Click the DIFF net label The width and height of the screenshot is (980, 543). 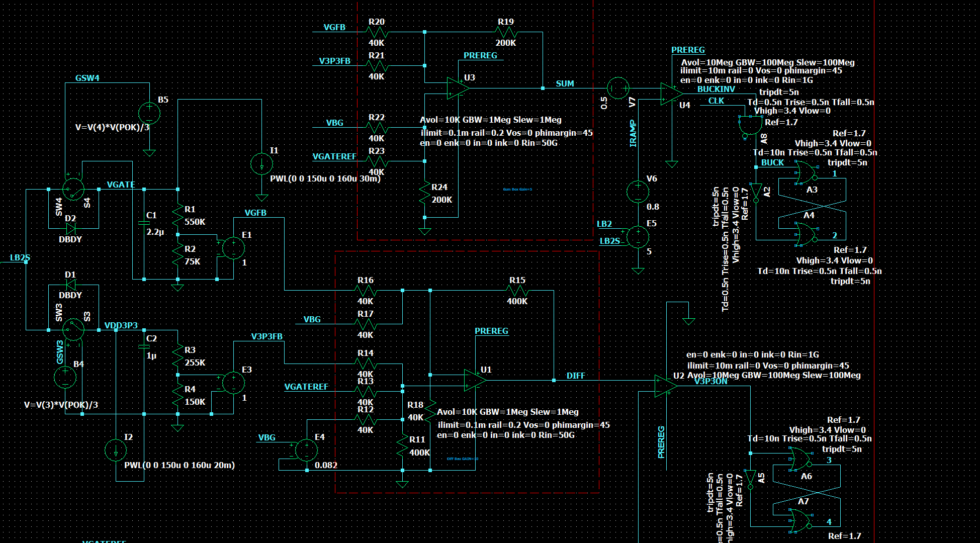pyautogui.click(x=575, y=376)
